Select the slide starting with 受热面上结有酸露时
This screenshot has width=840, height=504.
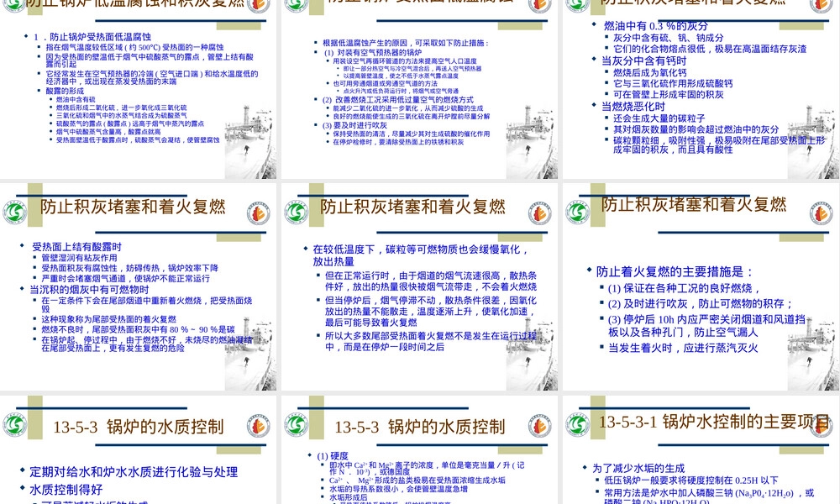tap(139, 287)
